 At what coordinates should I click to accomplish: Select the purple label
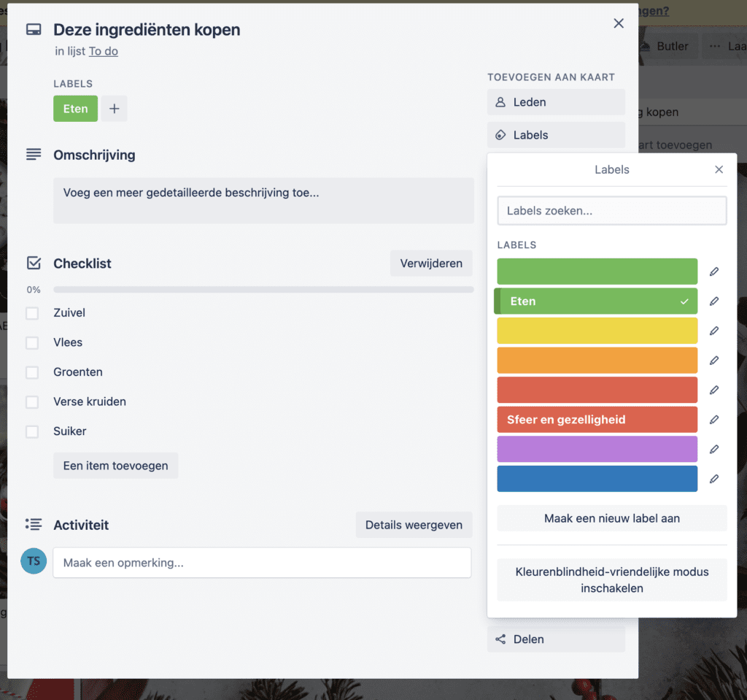point(597,449)
